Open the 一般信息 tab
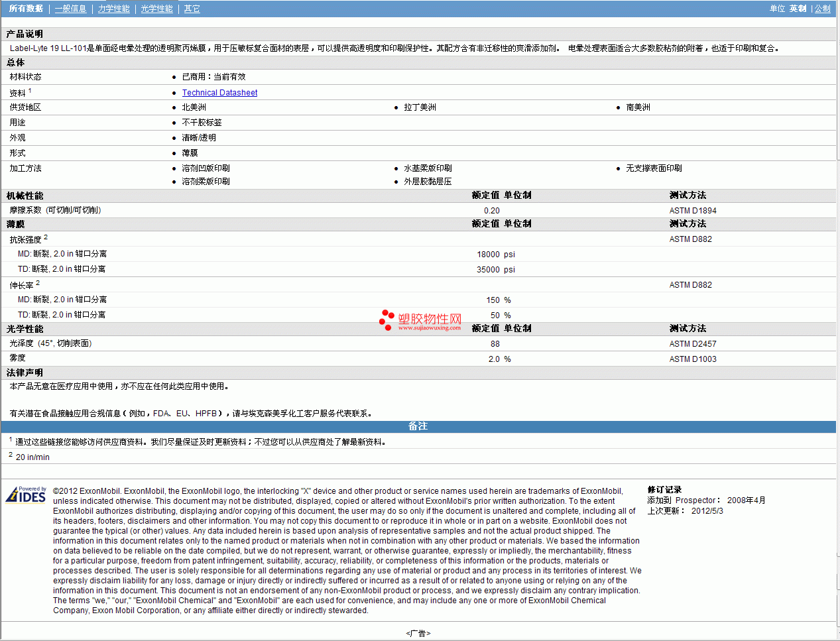The height and width of the screenshot is (641, 840). (70, 9)
